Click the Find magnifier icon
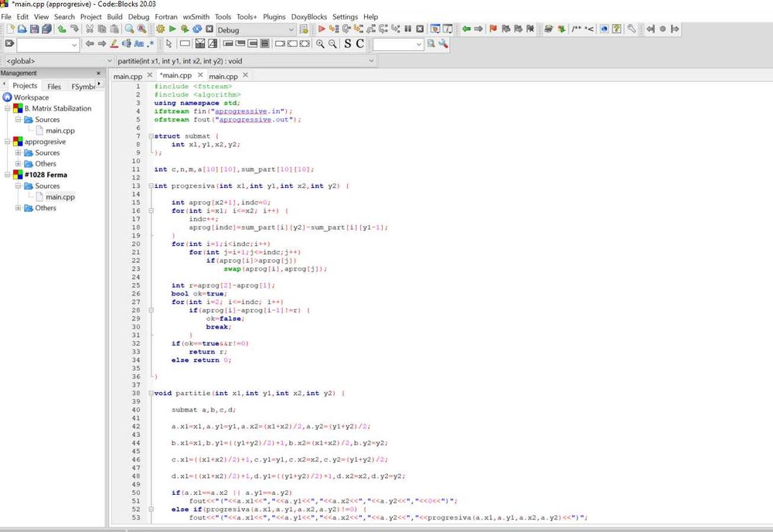This screenshot has width=773, height=532. pos(130,29)
